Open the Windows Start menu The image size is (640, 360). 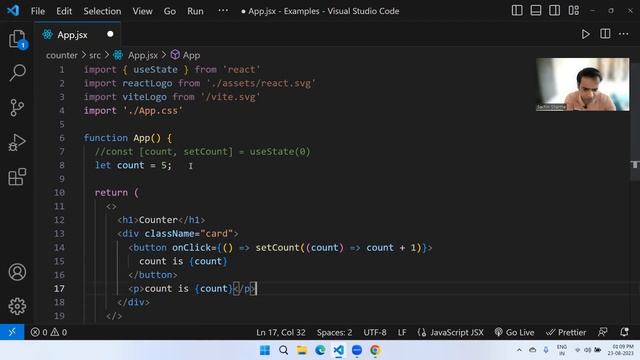(264, 350)
